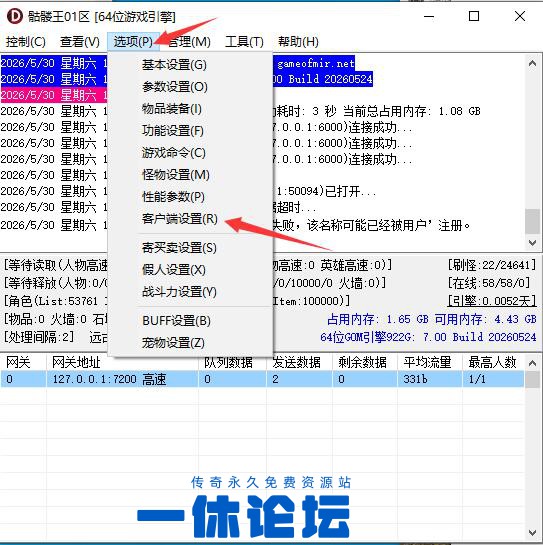
Task: Click gateway list scroll-down arrow
Action: tap(532, 533)
